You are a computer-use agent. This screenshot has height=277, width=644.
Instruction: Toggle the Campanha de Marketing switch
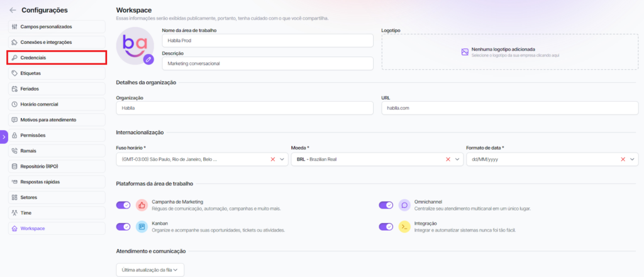tap(123, 205)
